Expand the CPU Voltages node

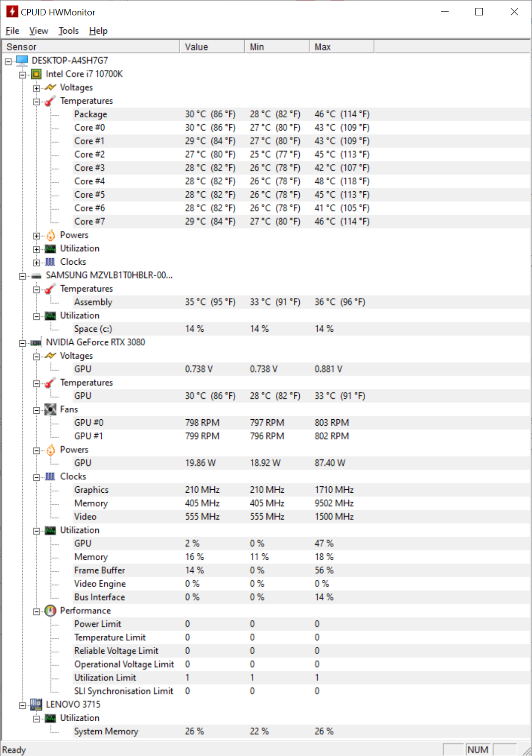point(37,88)
